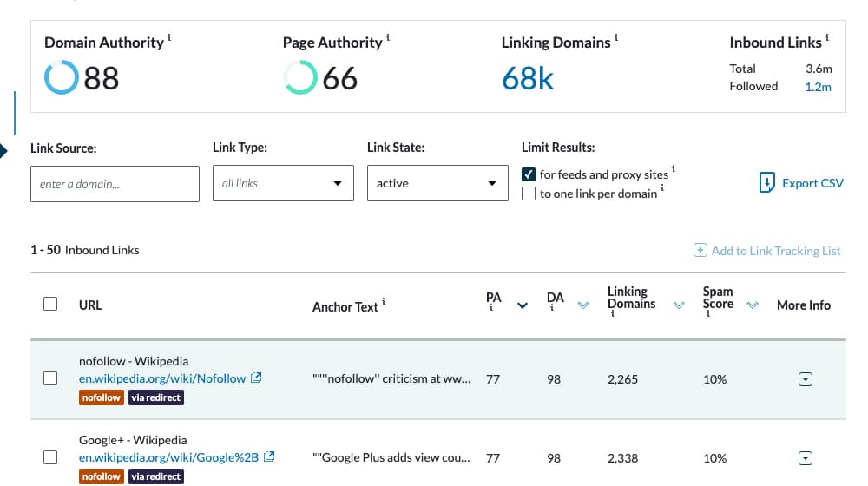Click info icon beside Anchor Text column
The height and width of the screenshot is (486, 868).
pyautogui.click(x=384, y=302)
